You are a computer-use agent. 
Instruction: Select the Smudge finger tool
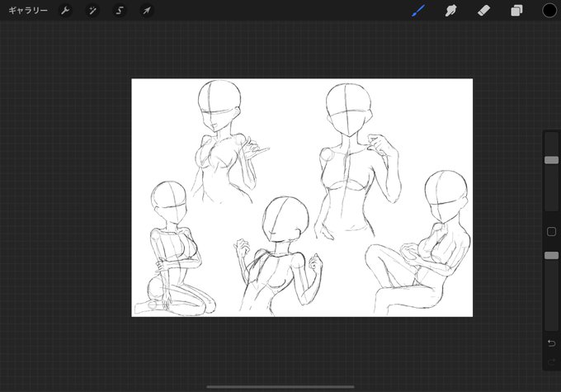450,11
